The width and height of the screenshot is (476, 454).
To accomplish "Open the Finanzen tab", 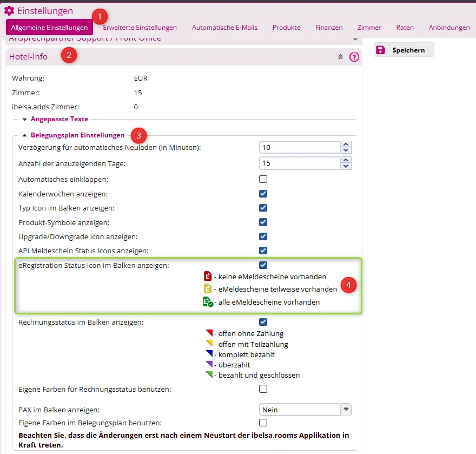I will coord(329,28).
